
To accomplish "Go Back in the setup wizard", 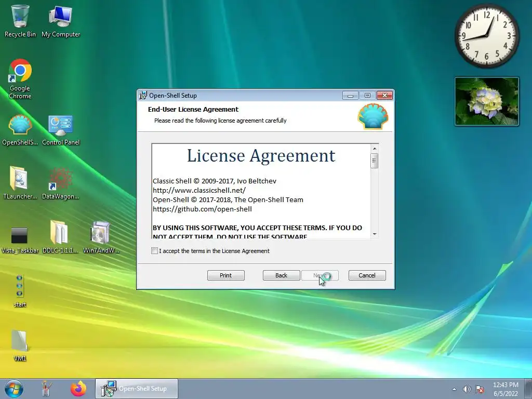I will pyautogui.click(x=281, y=275).
